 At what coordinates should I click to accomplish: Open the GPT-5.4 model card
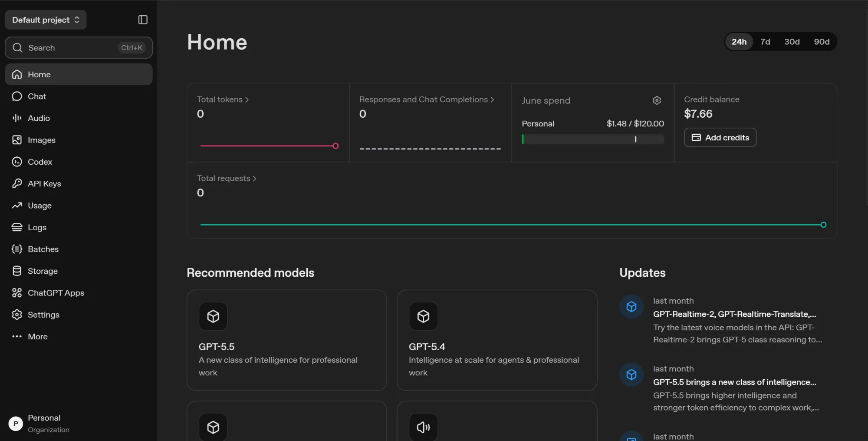(497, 340)
